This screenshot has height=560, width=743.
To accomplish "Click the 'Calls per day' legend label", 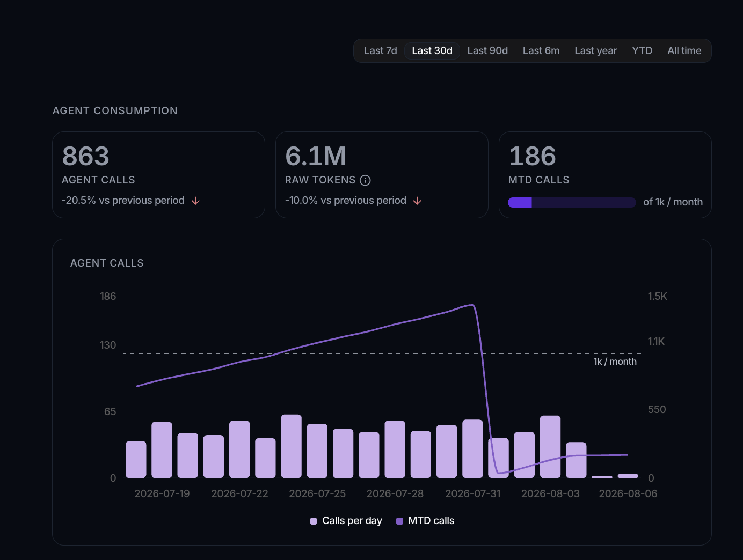I will [x=352, y=521].
